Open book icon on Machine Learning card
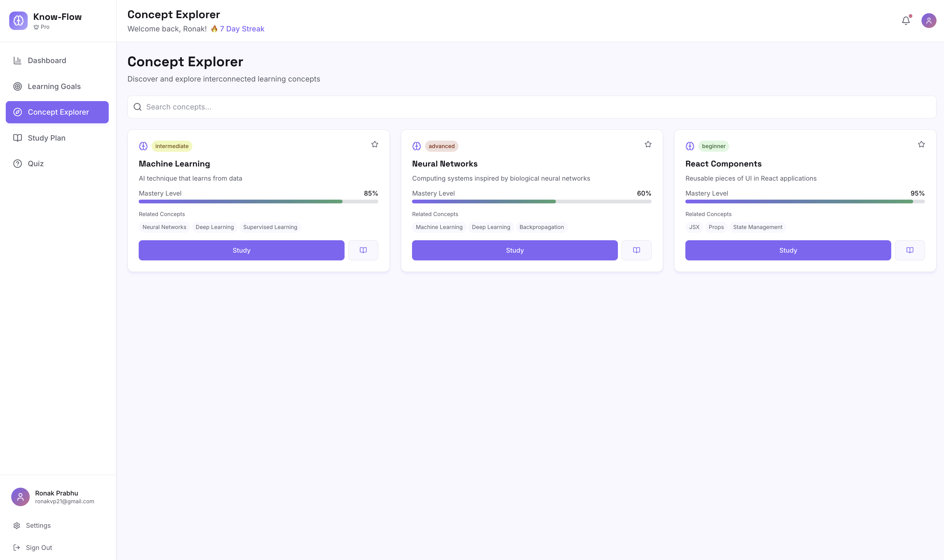Image resolution: width=944 pixels, height=560 pixels. coord(363,250)
